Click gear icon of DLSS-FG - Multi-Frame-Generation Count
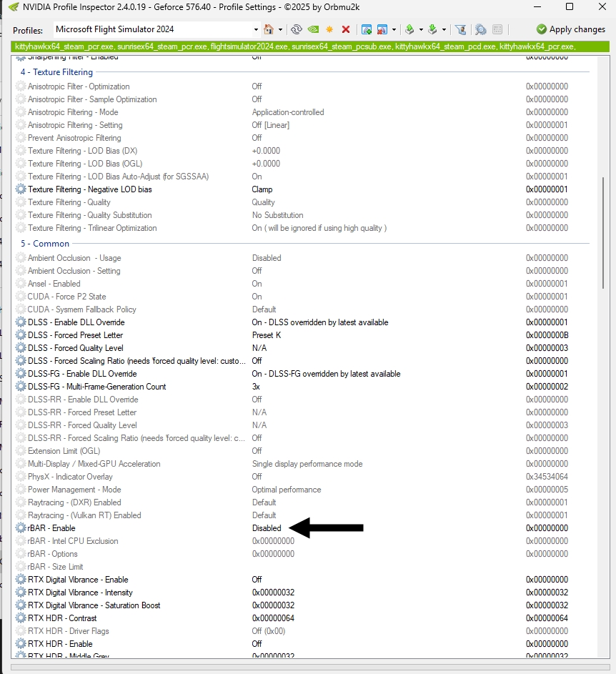 (21, 387)
